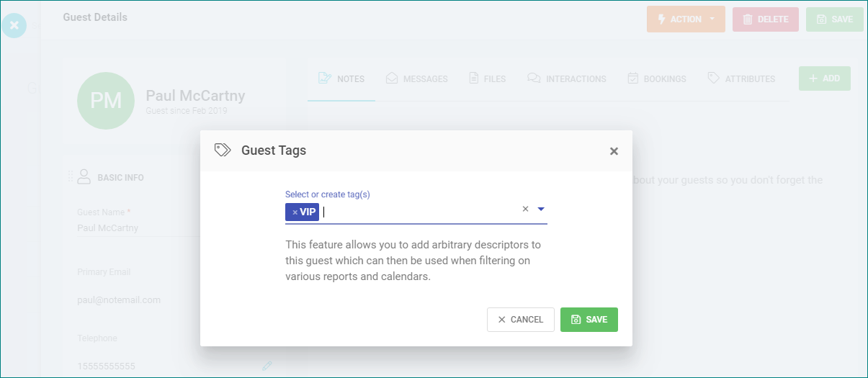Open the Files tab

tap(487, 78)
